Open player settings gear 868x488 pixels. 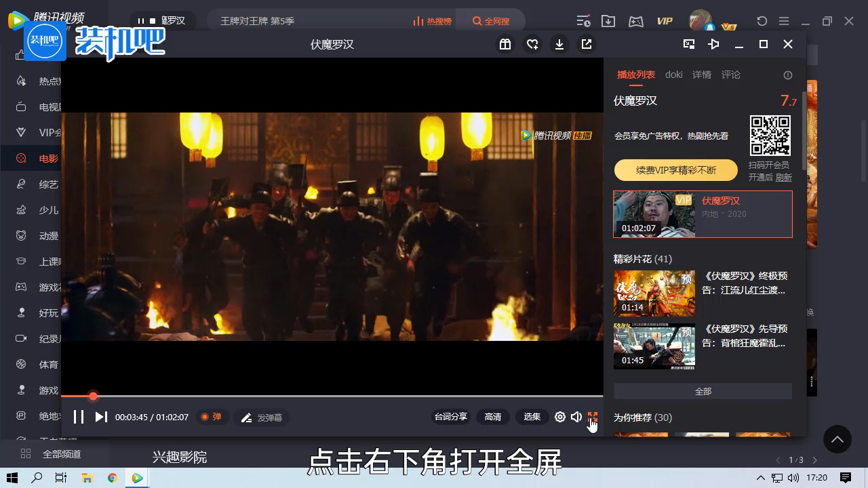tap(560, 417)
